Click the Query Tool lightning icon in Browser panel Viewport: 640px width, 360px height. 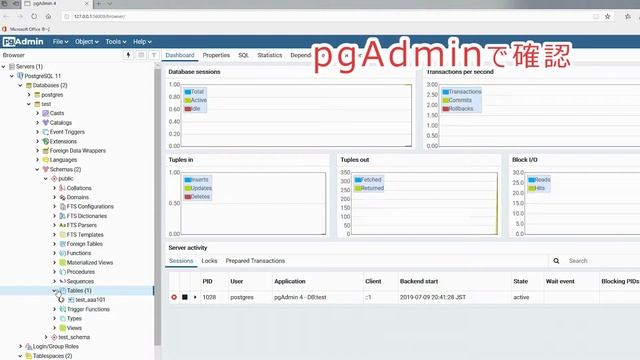tap(128, 55)
